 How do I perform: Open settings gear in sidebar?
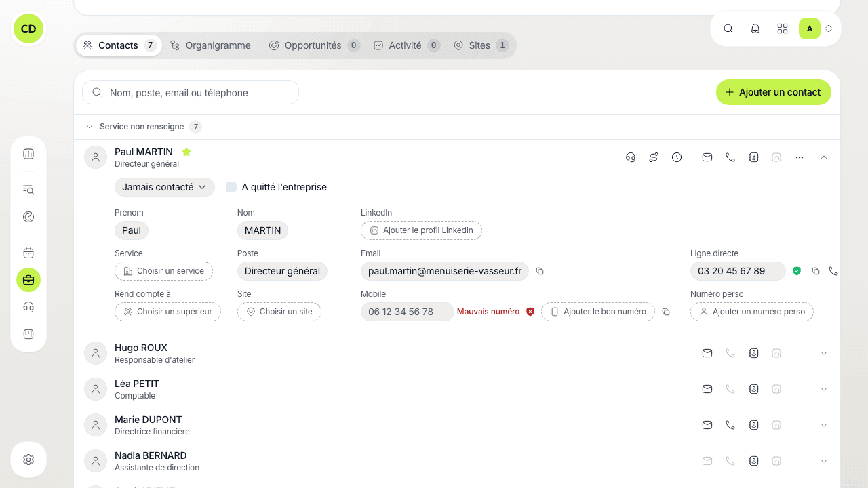click(28, 460)
